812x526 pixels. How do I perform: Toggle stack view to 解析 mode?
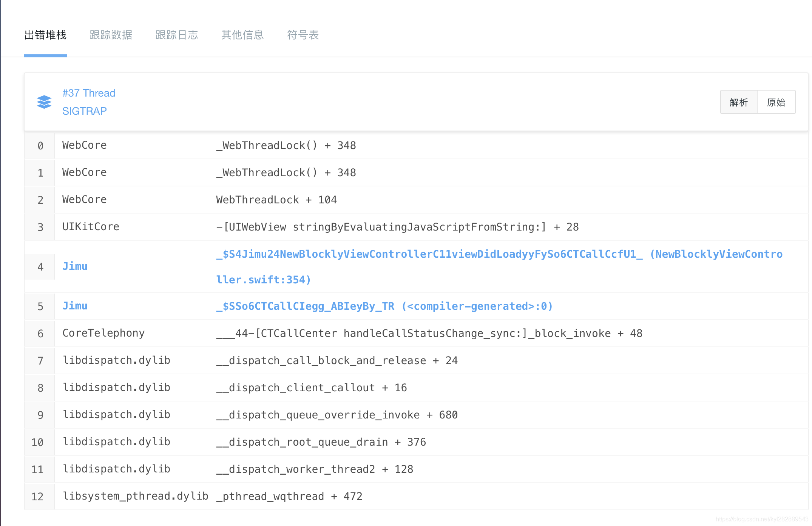coord(739,102)
